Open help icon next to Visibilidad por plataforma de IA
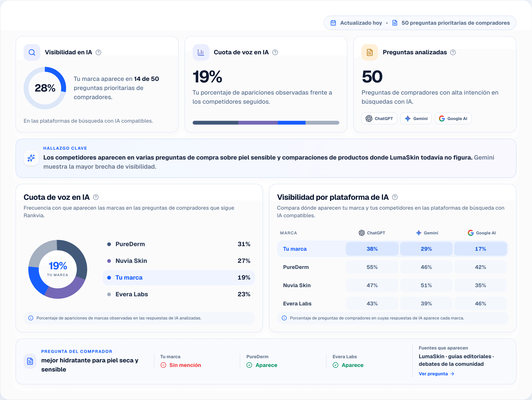This screenshot has height=400, width=532. coord(395,197)
